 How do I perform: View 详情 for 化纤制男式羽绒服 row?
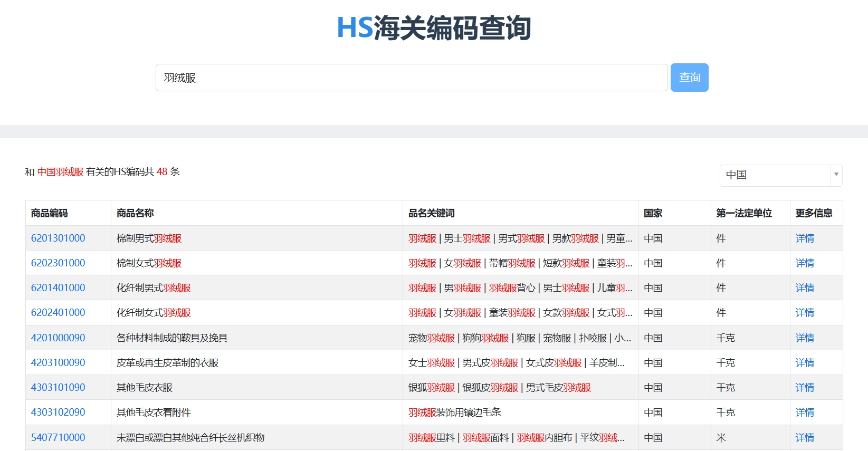click(805, 287)
